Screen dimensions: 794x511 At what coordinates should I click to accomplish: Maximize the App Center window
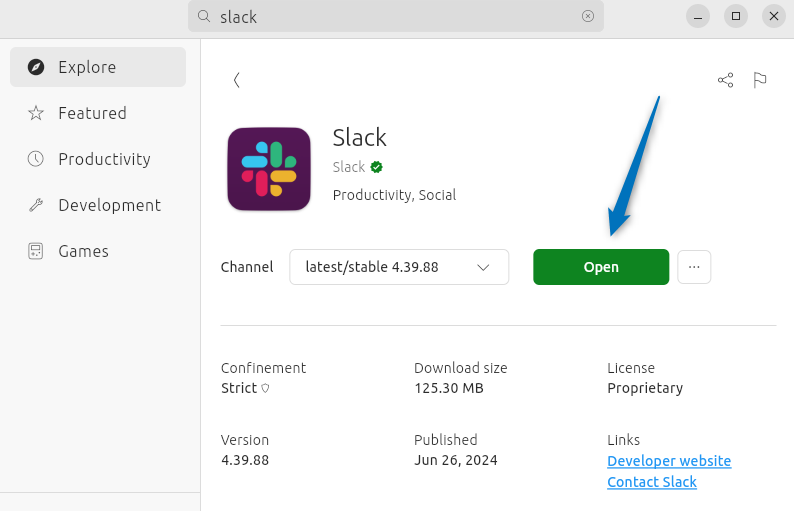tap(736, 16)
